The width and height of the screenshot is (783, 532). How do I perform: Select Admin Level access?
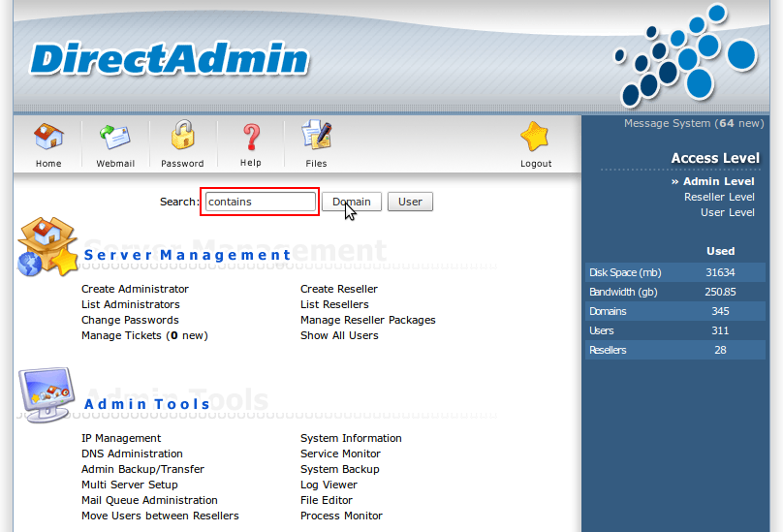[x=719, y=181]
